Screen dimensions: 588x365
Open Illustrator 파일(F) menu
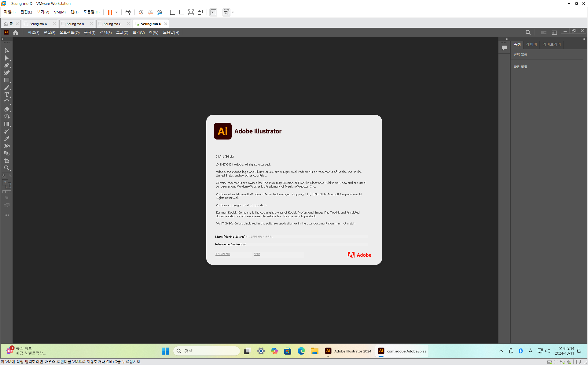point(33,32)
